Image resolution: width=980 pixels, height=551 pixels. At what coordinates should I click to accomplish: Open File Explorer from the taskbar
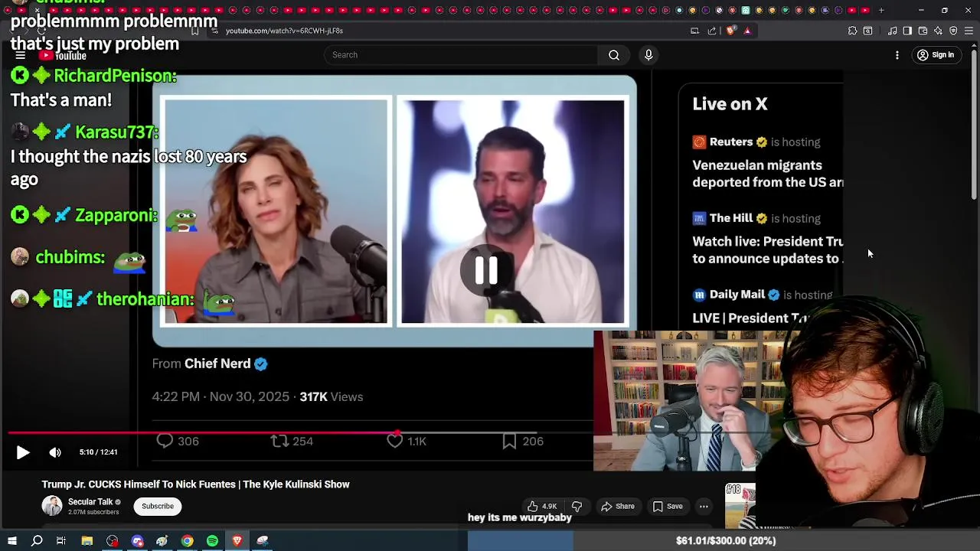(x=87, y=541)
